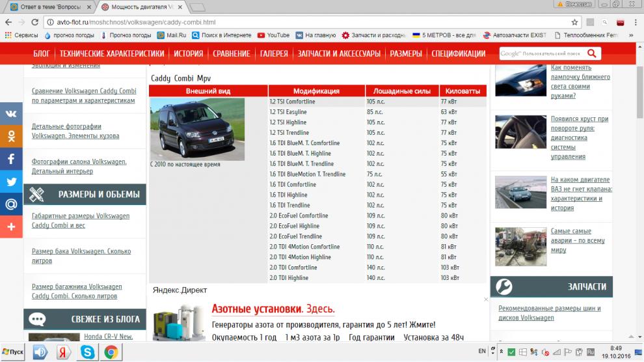Click the headlight article thumbnail
The width and height of the screenshot is (644, 362).
click(x=521, y=81)
